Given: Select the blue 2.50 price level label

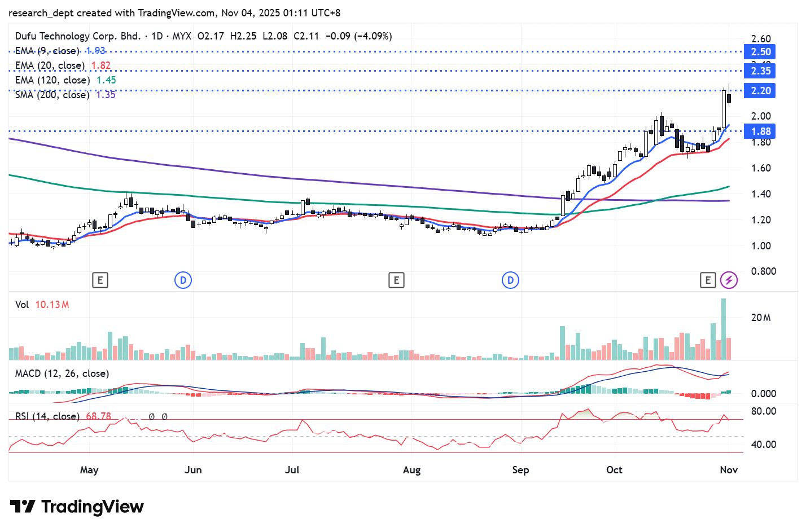Looking at the screenshot, I should tap(760, 52).
